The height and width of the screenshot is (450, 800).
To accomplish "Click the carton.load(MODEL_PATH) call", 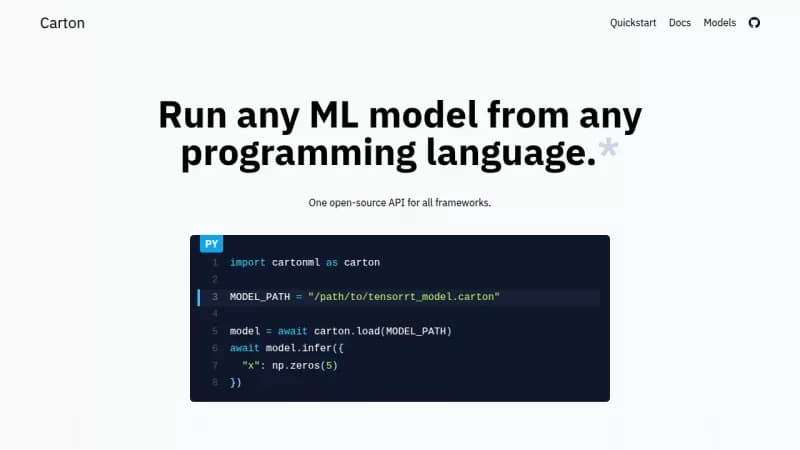I will [385, 331].
